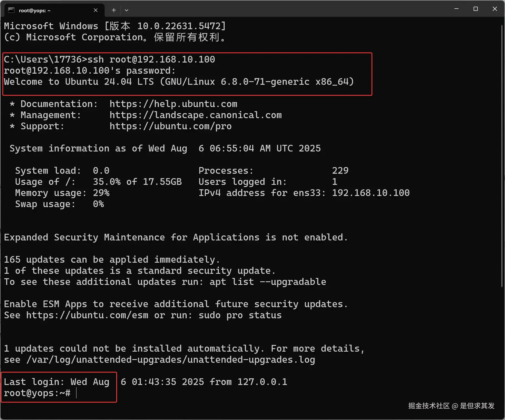Click the sudo pro status command text
The width and height of the screenshot is (505, 420).
click(x=240, y=315)
